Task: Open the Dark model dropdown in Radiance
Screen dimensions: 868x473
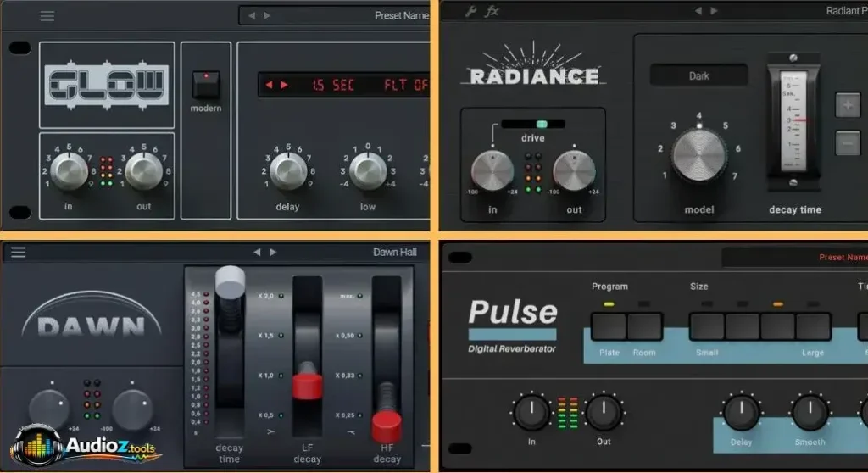Action: click(x=698, y=75)
